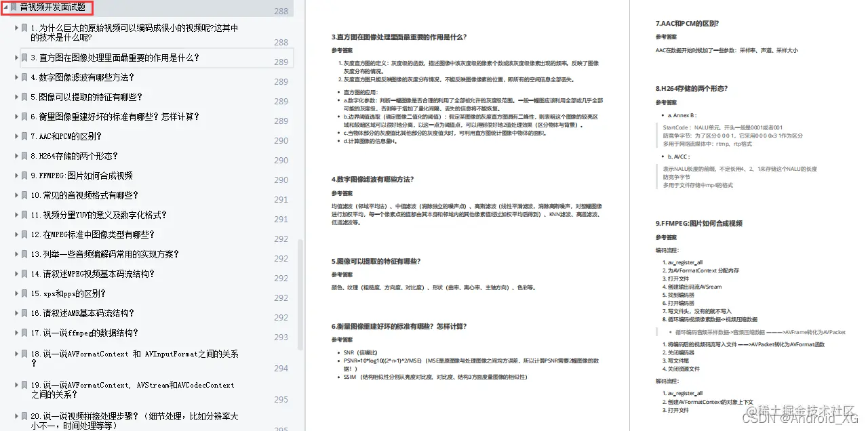868x431 pixels.
Task: Click page number 289 beside question 3
Action: [281, 61]
